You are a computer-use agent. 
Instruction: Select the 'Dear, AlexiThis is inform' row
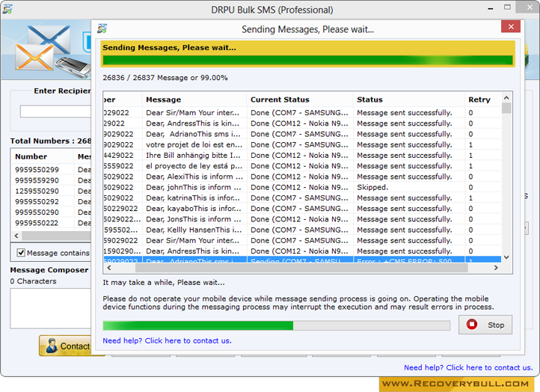tap(302, 177)
